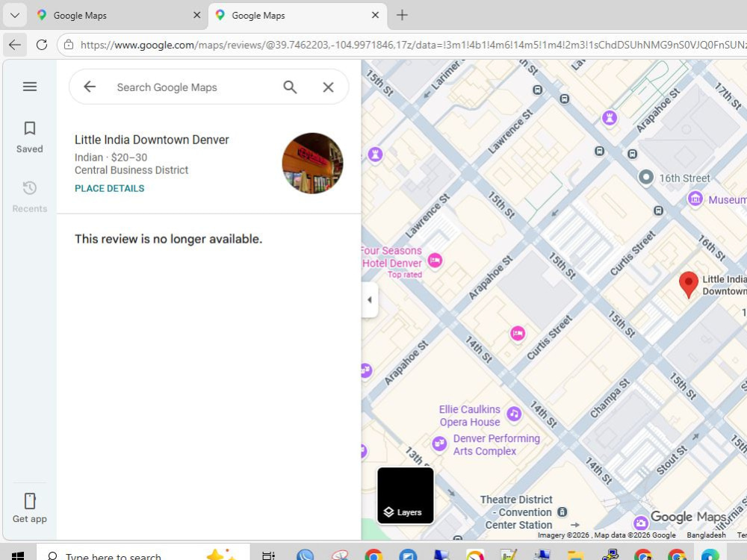747x560 pixels.
Task: Click the 16th Street station label
Action: [x=684, y=178]
